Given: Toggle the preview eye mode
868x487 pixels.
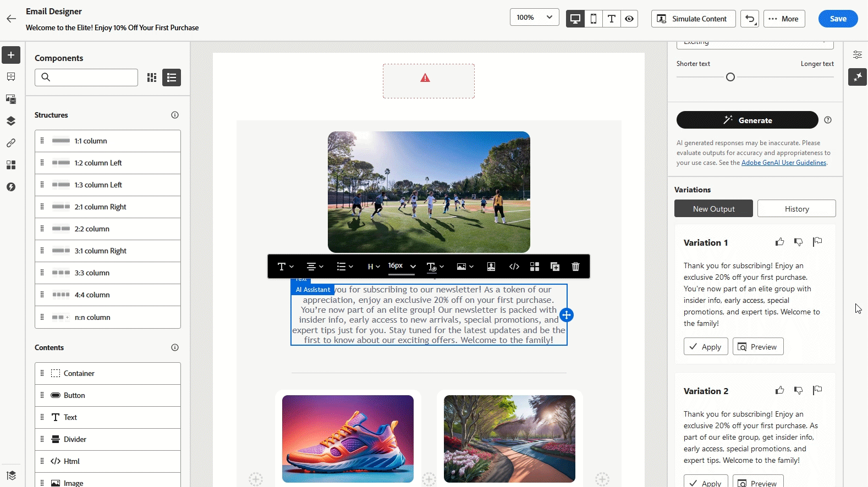Looking at the screenshot, I should 629,19.
